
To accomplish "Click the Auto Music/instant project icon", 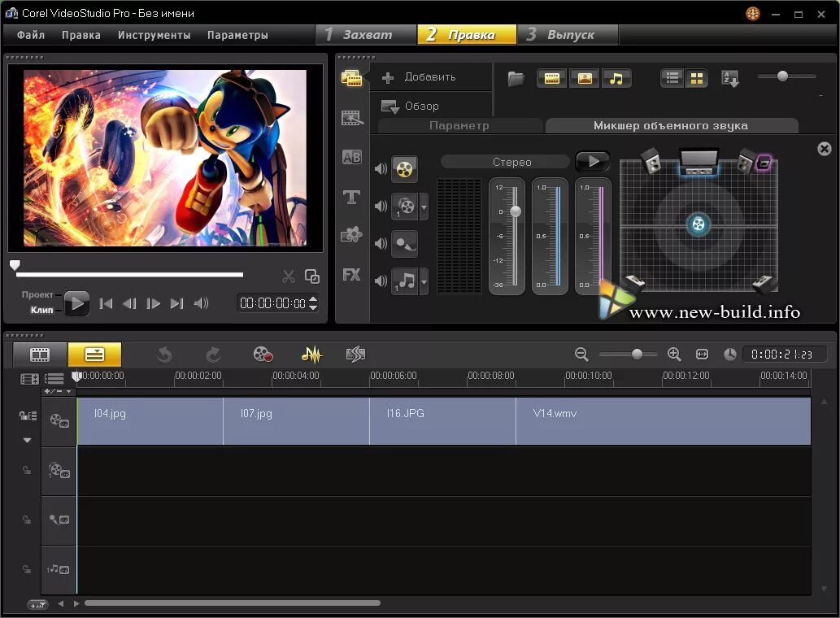I will tap(355, 354).
